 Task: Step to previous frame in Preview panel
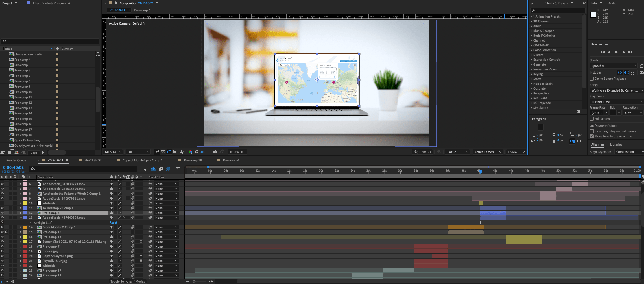[x=610, y=52]
